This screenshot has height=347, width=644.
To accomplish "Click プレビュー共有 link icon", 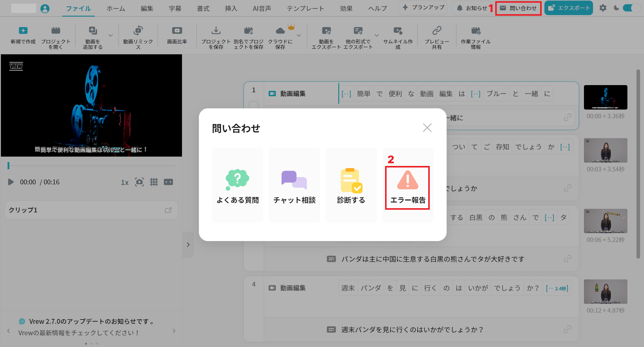I will point(437,30).
